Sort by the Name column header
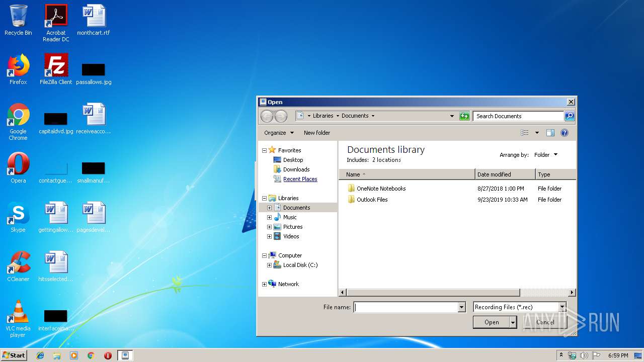This screenshot has height=362, width=644. click(407, 174)
